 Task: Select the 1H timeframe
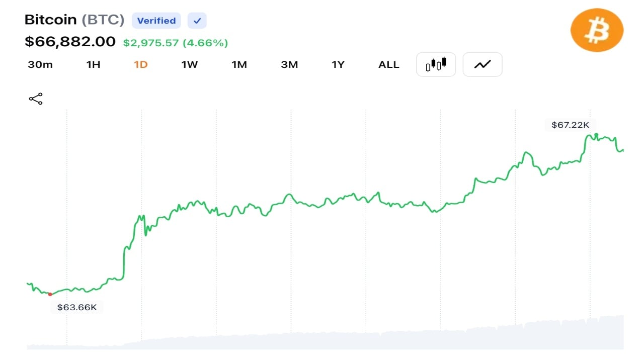94,64
